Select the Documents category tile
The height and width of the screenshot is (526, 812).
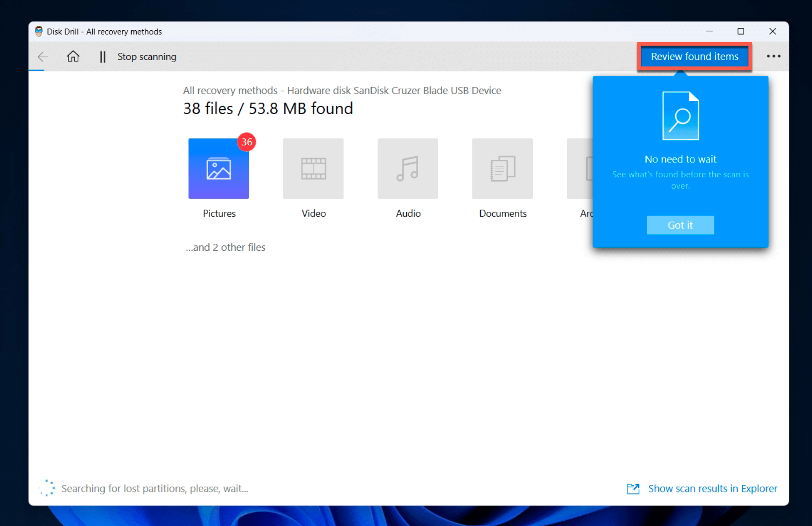click(502, 169)
